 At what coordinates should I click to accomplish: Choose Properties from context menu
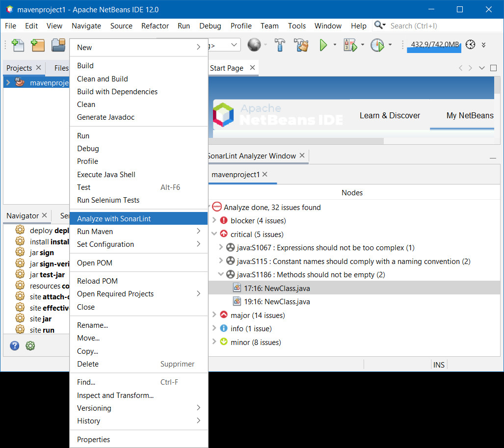(x=138, y=439)
